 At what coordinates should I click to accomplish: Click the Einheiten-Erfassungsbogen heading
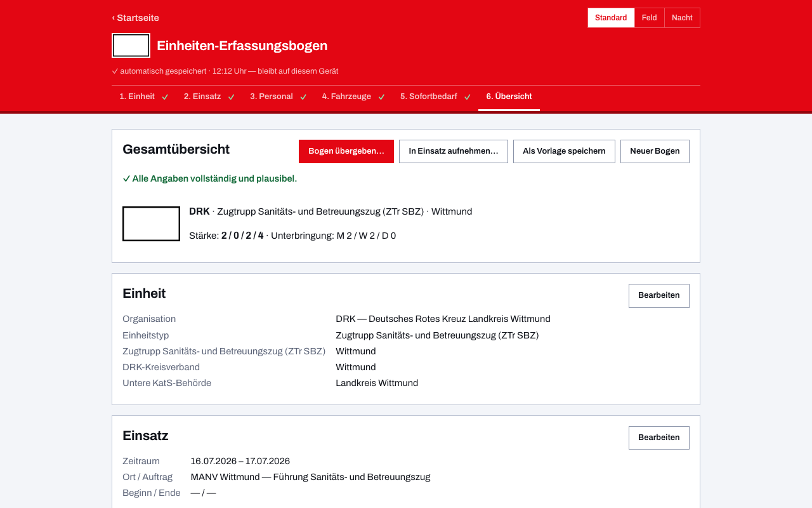[x=242, y=46]
